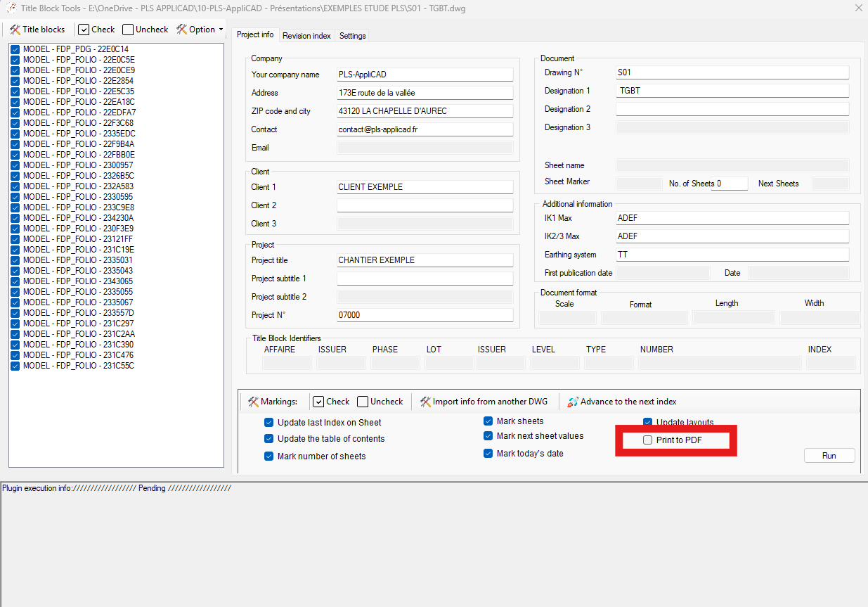Select MODEL - FDP_FOLIO - 231C55C in the list
This screenshot has width=868, height=607.
pos(78,366)
